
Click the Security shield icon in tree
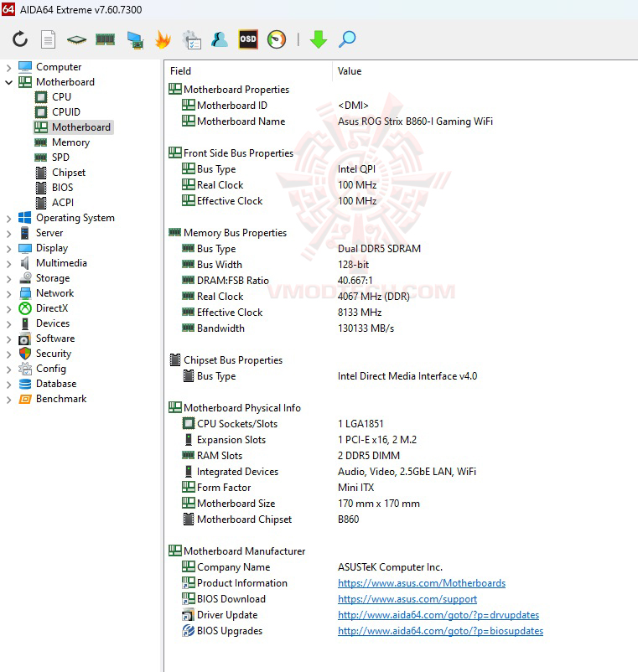point(25,354)
